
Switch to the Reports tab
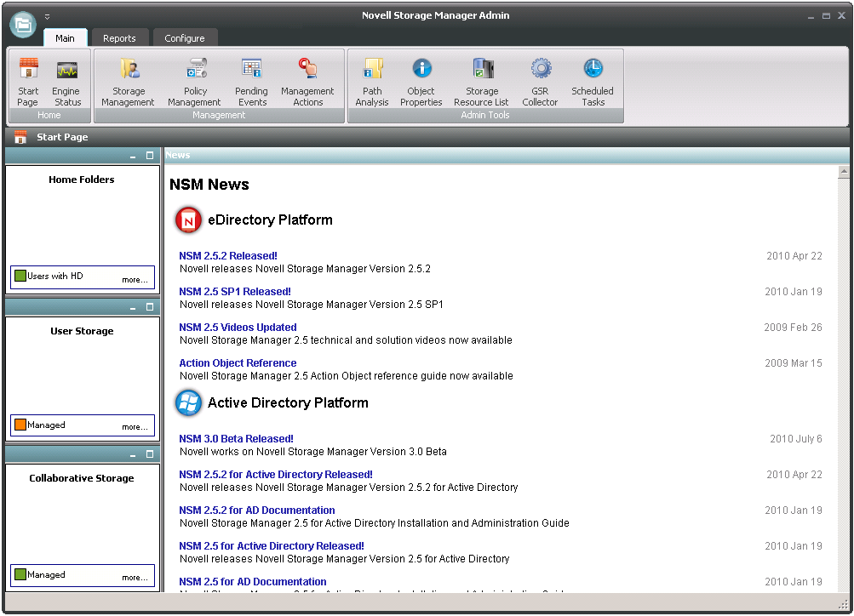(119, 38)
